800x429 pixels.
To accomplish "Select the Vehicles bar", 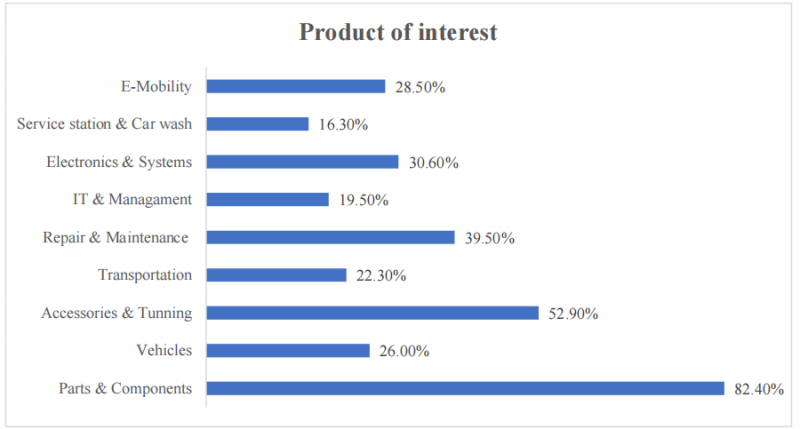I will (288, 350).
